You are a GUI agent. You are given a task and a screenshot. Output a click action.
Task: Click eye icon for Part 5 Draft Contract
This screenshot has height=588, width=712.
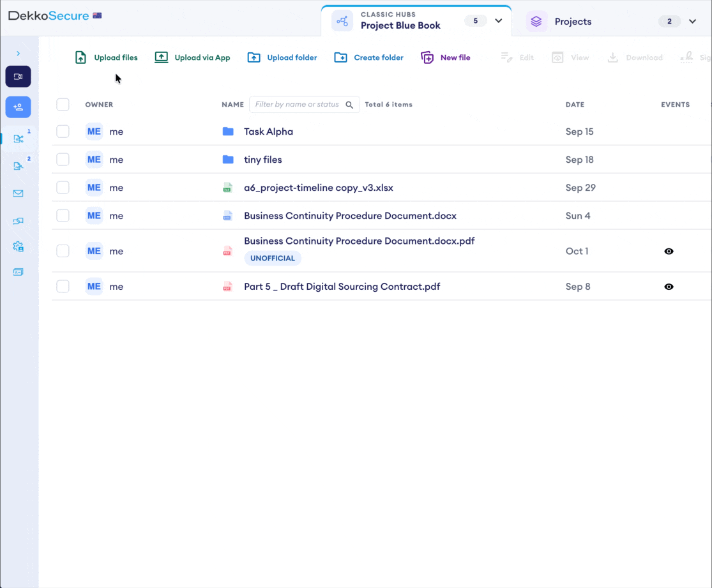(669, 287)
